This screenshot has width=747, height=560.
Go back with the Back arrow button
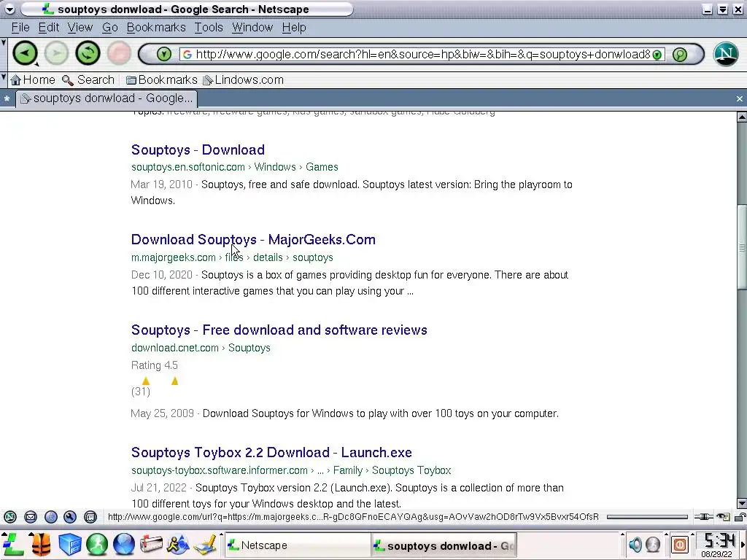(25, 52)
